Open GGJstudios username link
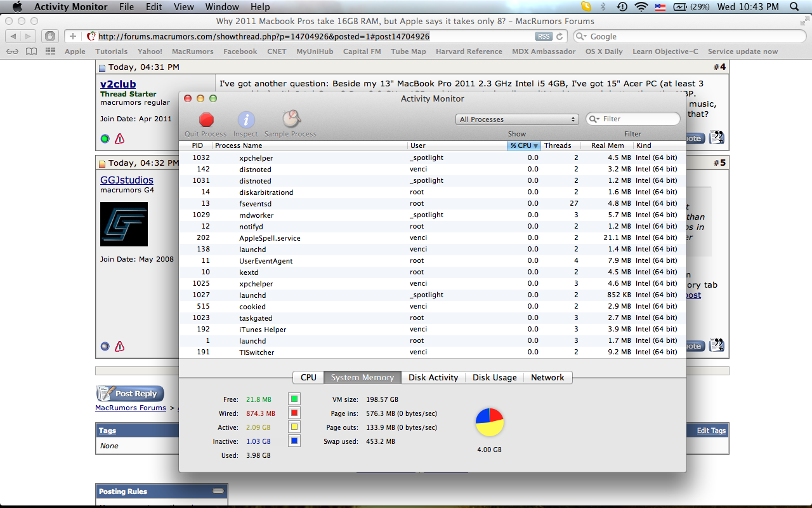812x508 pixels. (127, 180)
